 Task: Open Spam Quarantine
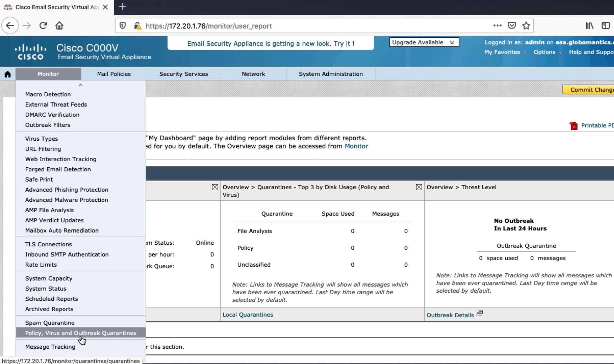pos(50,323)
